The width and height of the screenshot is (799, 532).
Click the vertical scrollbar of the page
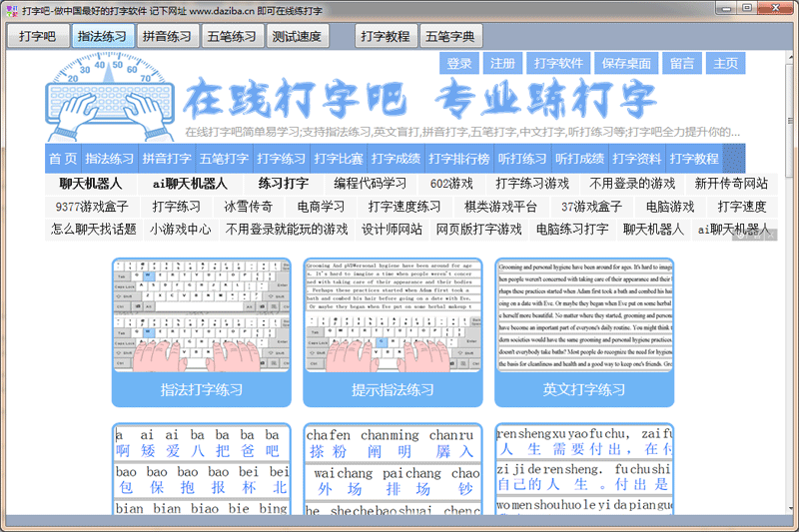click(x=789, y=121)
